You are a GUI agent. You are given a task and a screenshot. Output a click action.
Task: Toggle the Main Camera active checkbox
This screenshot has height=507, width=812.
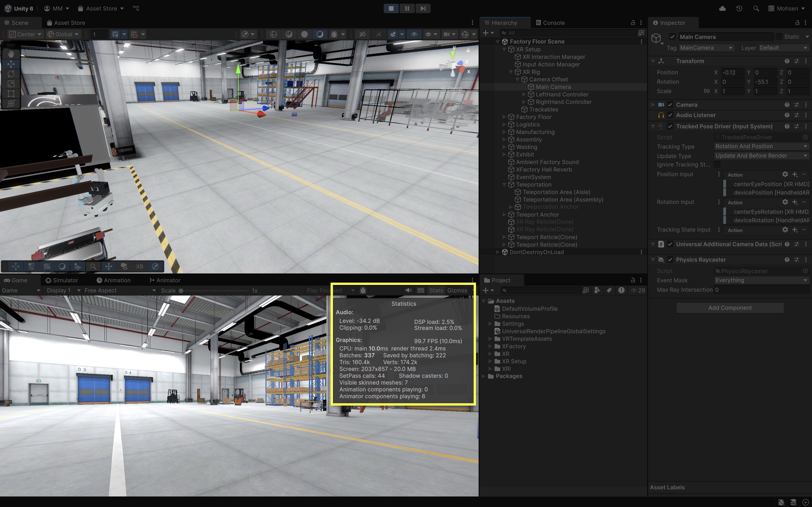[x=672, y=37]
